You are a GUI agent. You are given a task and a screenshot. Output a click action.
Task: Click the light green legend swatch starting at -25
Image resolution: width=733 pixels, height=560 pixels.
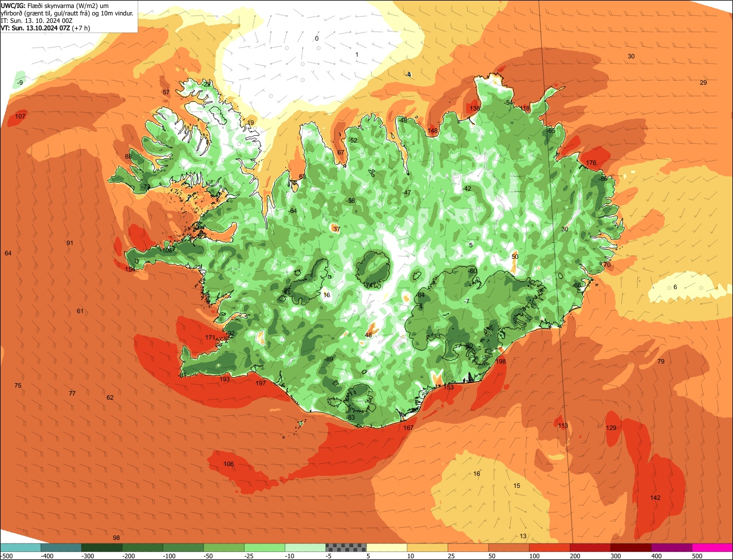[x=265, y=547]
